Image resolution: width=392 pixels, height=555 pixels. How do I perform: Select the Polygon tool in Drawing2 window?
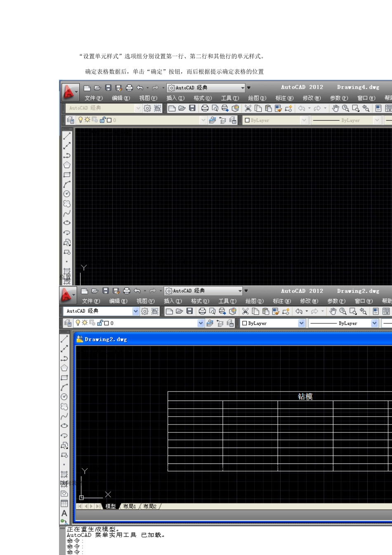(x=64, y=368)
